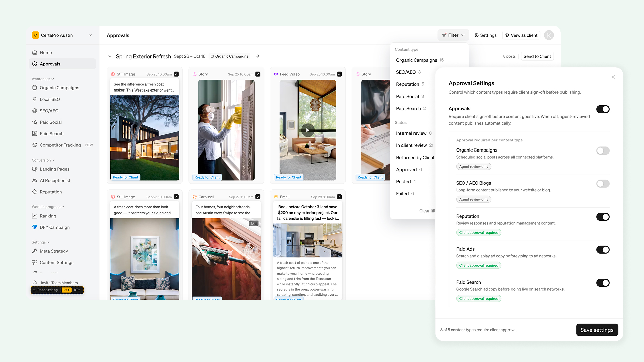
Task: Collapse the Conversion sidebar section
Action: (43, 160)
